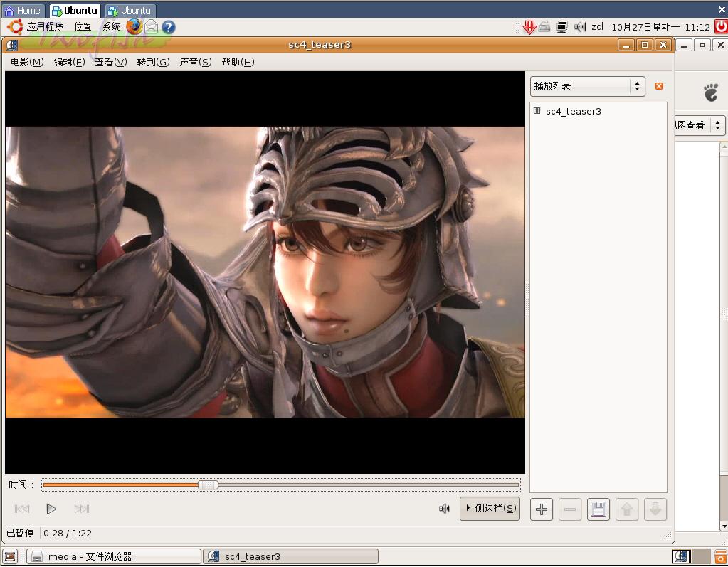Click the red power/quit button
The width and height of the screenshot is (728, 567).
(x=721, y=26)
